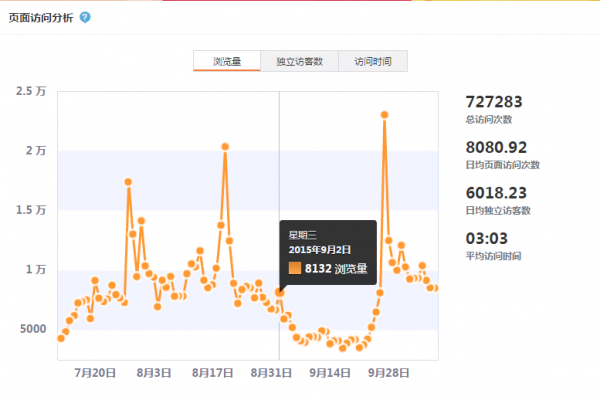The width and height of the screenshot is (600, 400).
Task: Click the 2015年9月2日 tooltip date
Action: point(320,250)
